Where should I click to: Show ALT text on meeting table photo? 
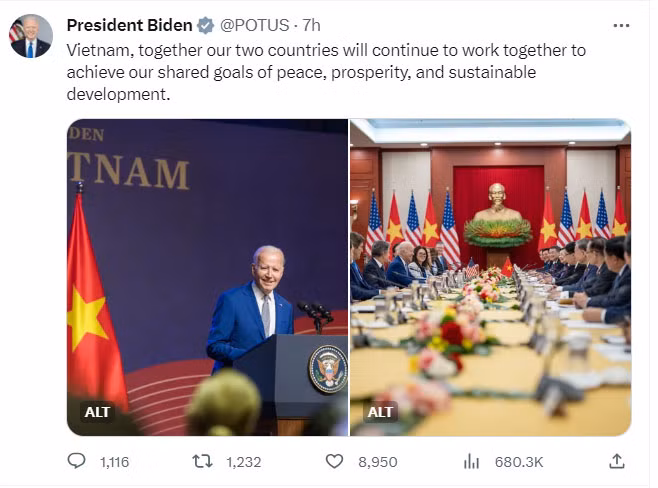(x=380, y=412)
